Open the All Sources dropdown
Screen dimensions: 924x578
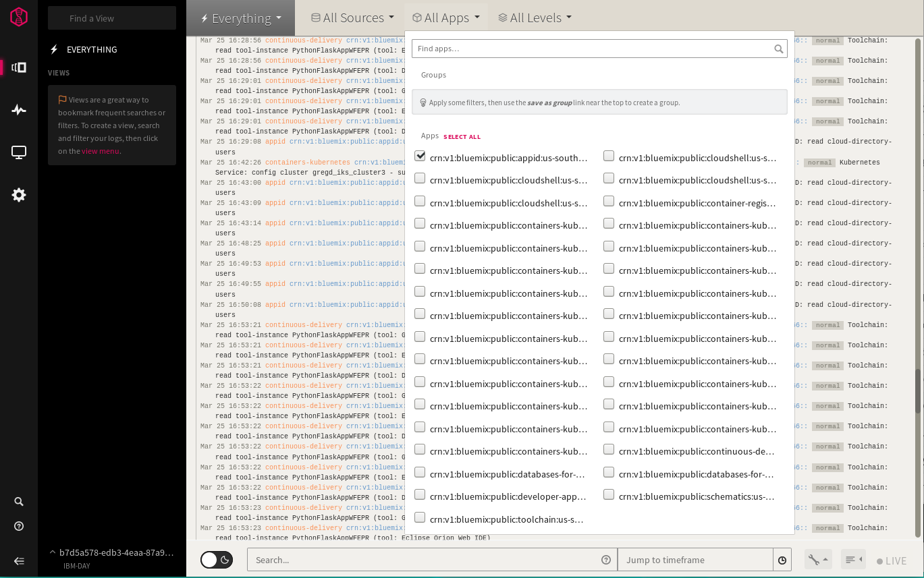tap(352, 18)
